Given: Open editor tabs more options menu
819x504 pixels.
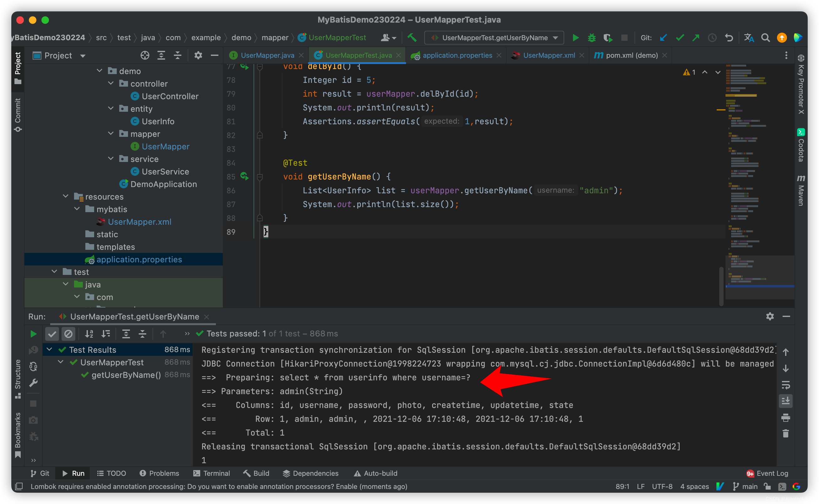Looking at the screenshot, I should [786, 55].
